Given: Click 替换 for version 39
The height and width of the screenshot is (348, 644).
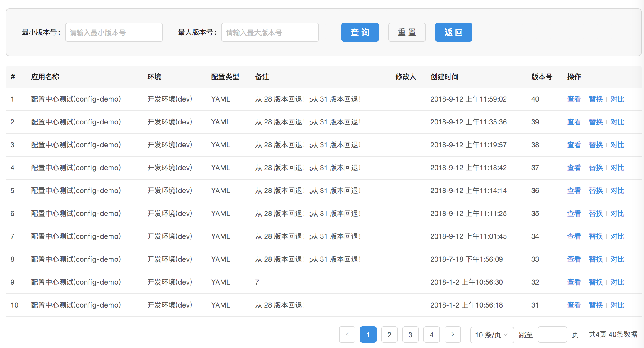Looking at the screenshot, I should [x=596, y=122].
